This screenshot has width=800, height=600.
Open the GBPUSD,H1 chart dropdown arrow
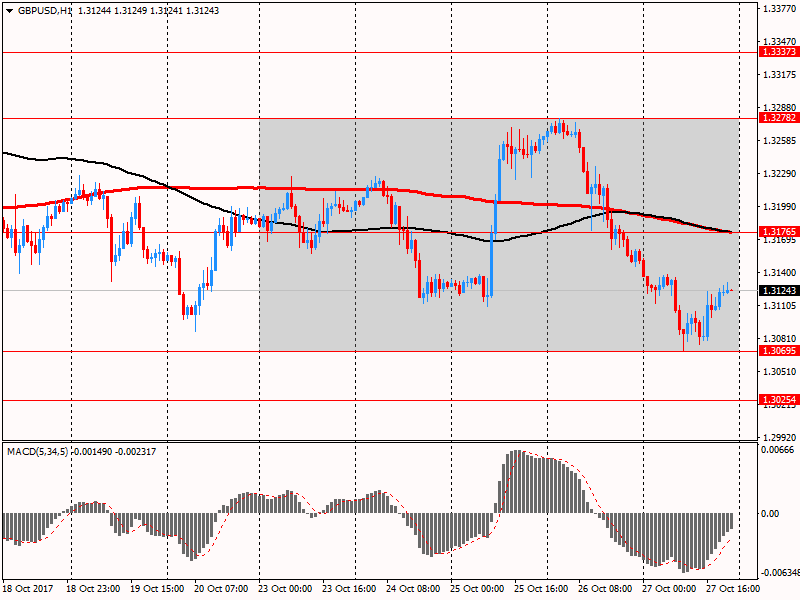click(9, 11)
